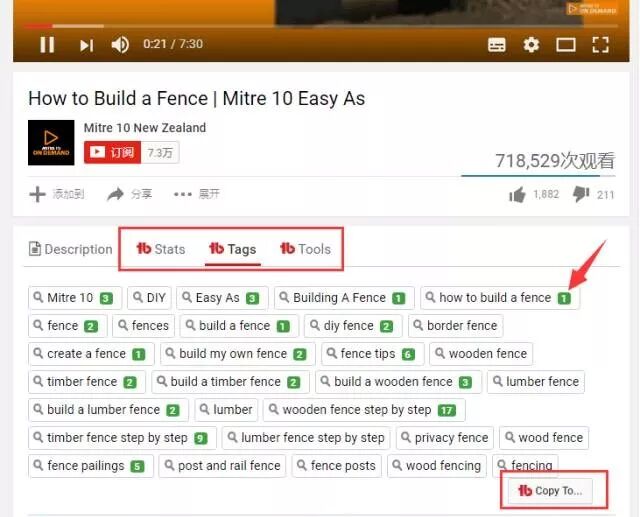Open build a timber fence tag
Screen dimensions: 640x517
231,382
